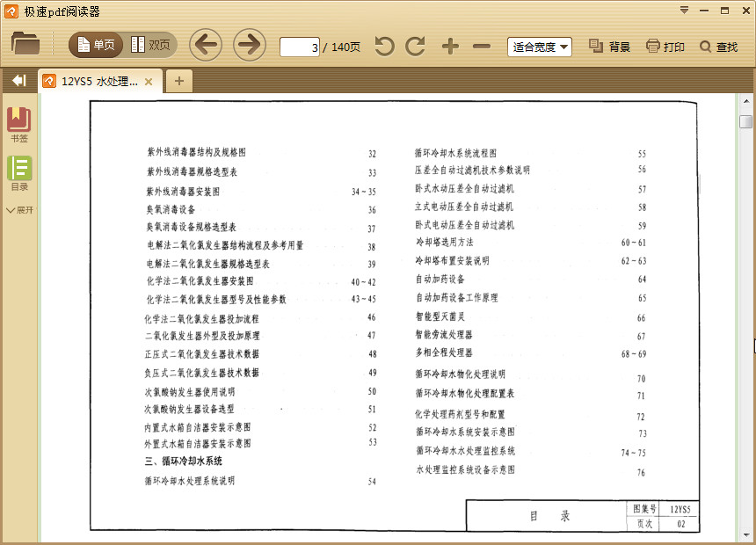
Task: Switch to double page view (双页)
Action: point(150,45)
